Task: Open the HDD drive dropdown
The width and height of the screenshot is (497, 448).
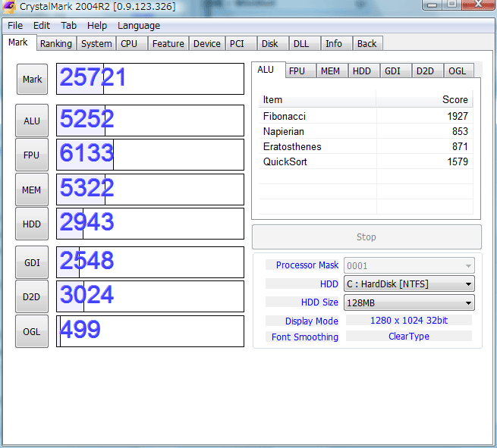Action: (x=409, y=284)
